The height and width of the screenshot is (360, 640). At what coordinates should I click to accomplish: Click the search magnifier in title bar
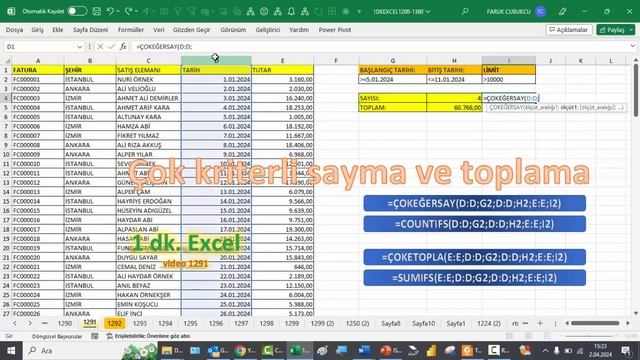coord(465,11)
